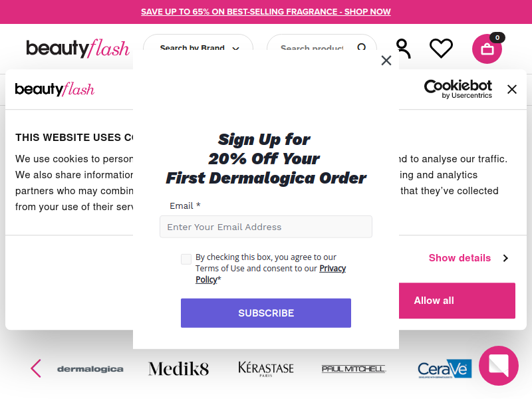Select the Kérastase brand logo
The image size is (532, 399).
click(265, 369)
